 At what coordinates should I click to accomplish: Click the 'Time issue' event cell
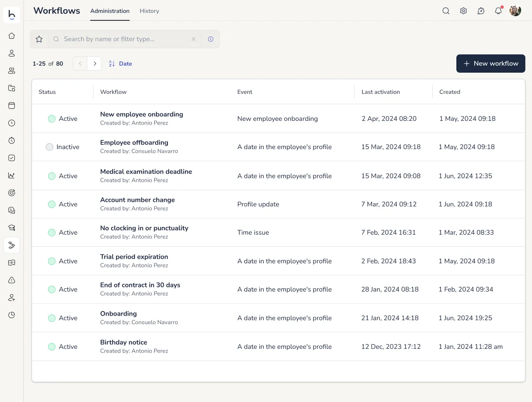[x=253, y=233]
